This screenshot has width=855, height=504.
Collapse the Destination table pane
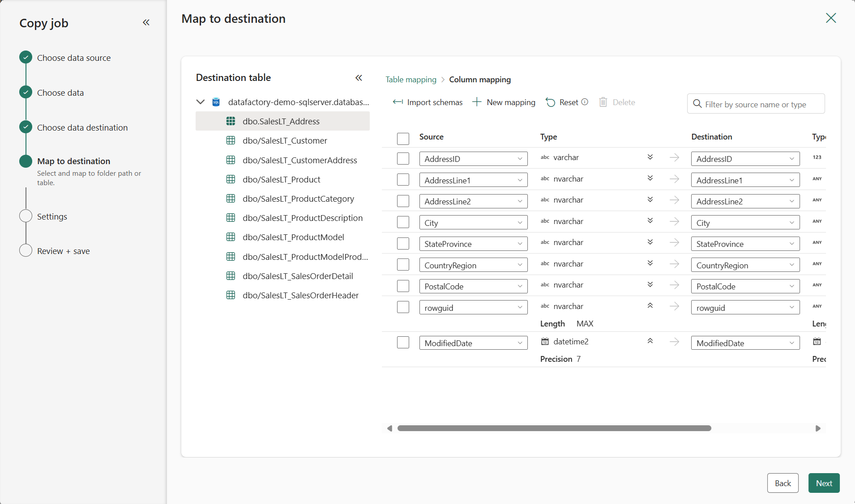tap(359, 78)
